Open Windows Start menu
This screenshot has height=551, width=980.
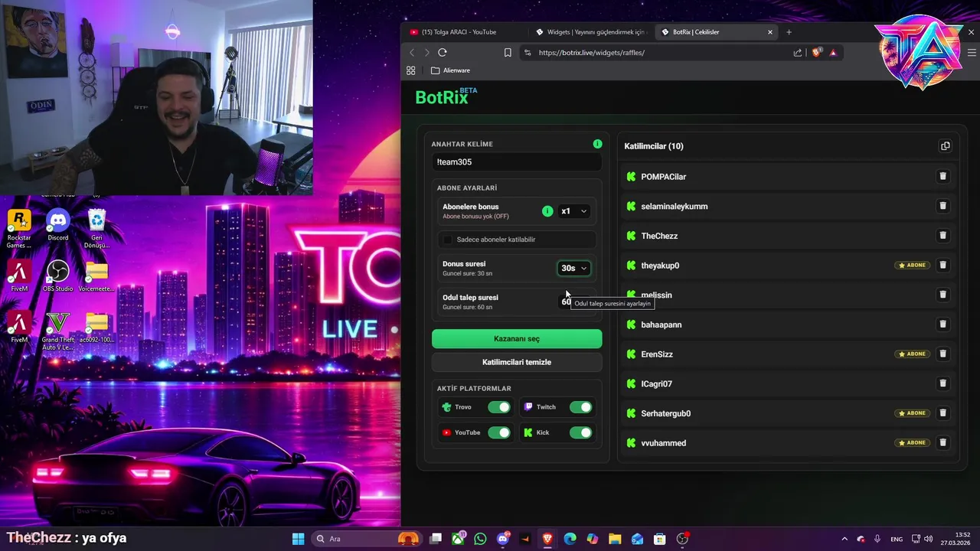coord(298,539)
